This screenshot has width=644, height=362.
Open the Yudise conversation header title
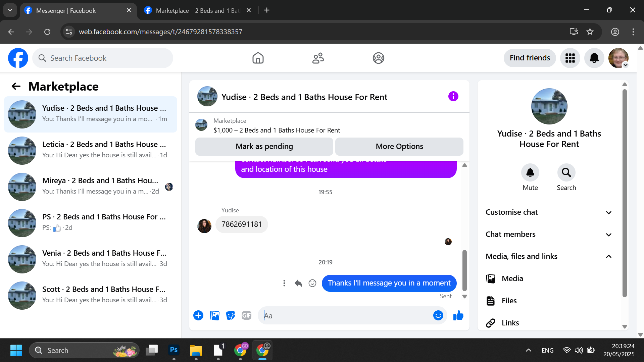click(304, 97)
